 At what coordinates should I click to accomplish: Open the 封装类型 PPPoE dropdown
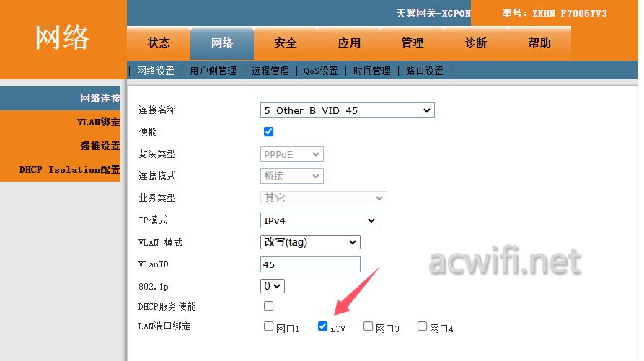292,154
